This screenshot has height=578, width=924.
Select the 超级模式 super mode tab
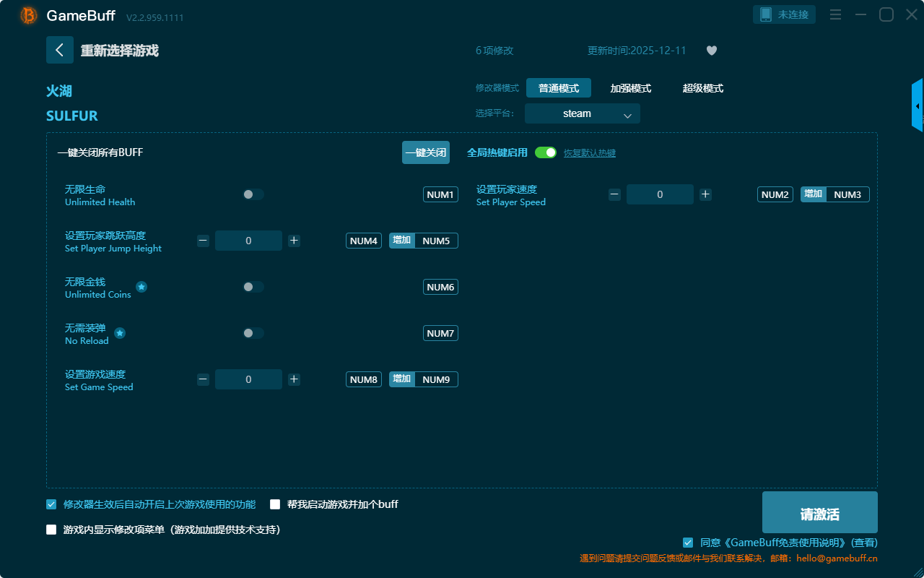pos(702,88)
